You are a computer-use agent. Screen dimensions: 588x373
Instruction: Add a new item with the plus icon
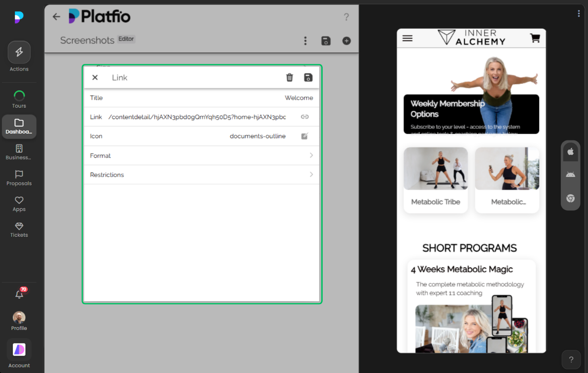pyautogui.click(x=346, y=41)
